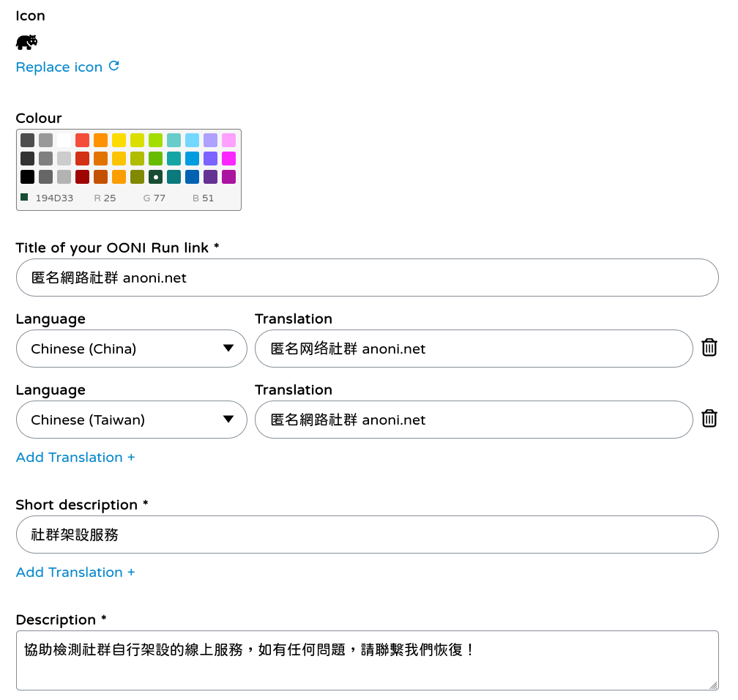Image resolution: width=738 pixels, height=700 pixels.
Task: Click the Replace icon refresh arrow
Action: tap(113, 66)
